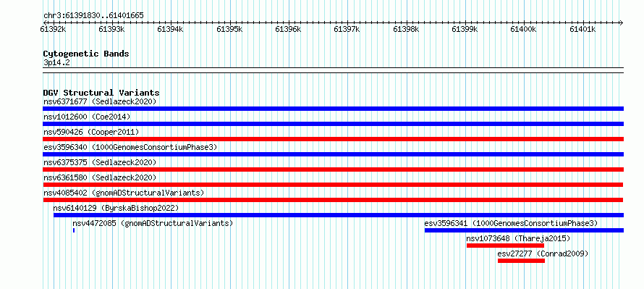Click the 61399k ruler position
This screenshot has width=644, height=289.
click(465, 29)
